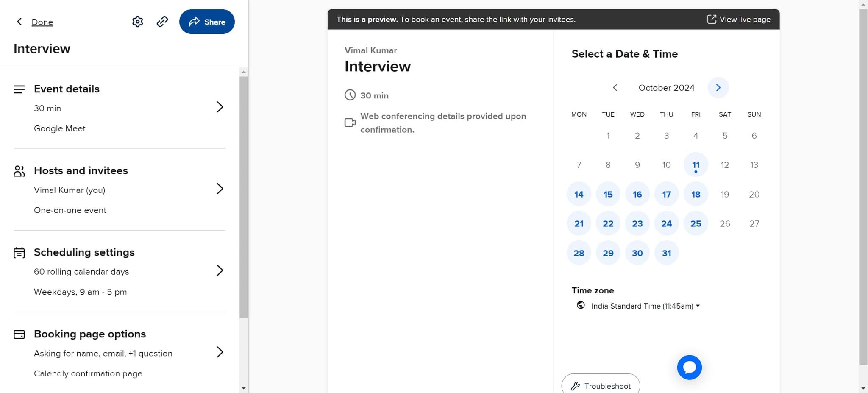Viewport: 868px width, 393px height.
Task: Click the clock icon beside 30 min
Action: click(x=350, y=95)
